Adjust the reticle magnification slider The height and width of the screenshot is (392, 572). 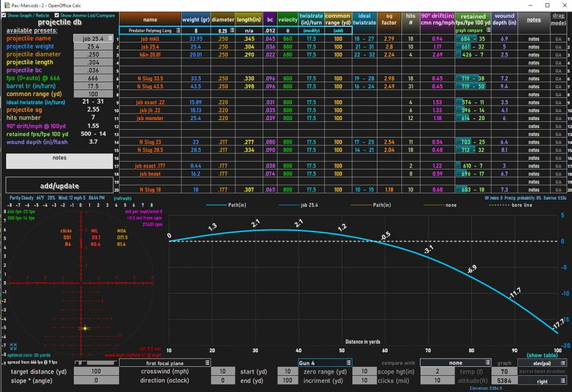click(96, 363)
